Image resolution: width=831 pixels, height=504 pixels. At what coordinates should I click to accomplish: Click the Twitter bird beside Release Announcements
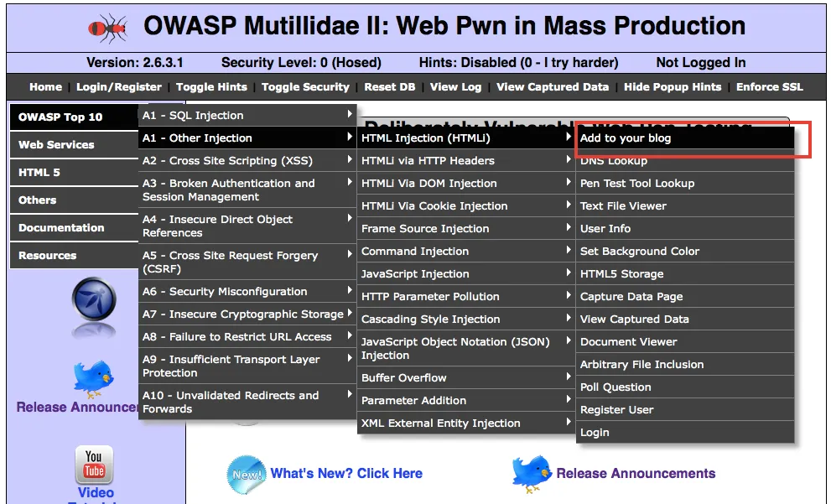pyautogui.click(x=532, y=474)
